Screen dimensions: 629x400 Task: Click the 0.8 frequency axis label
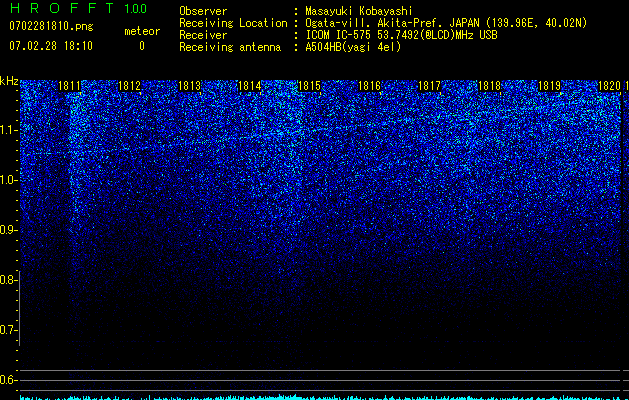pyautogui.click(x=8, y=280)
